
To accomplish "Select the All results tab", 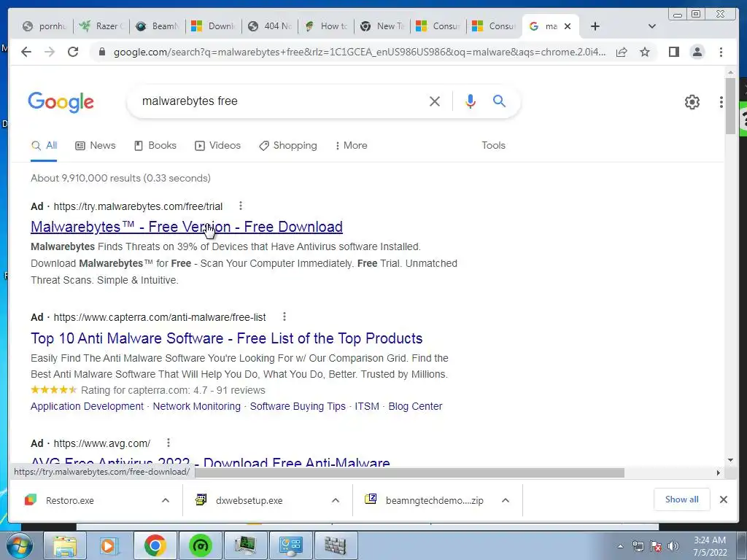I will tap(44, 145).
